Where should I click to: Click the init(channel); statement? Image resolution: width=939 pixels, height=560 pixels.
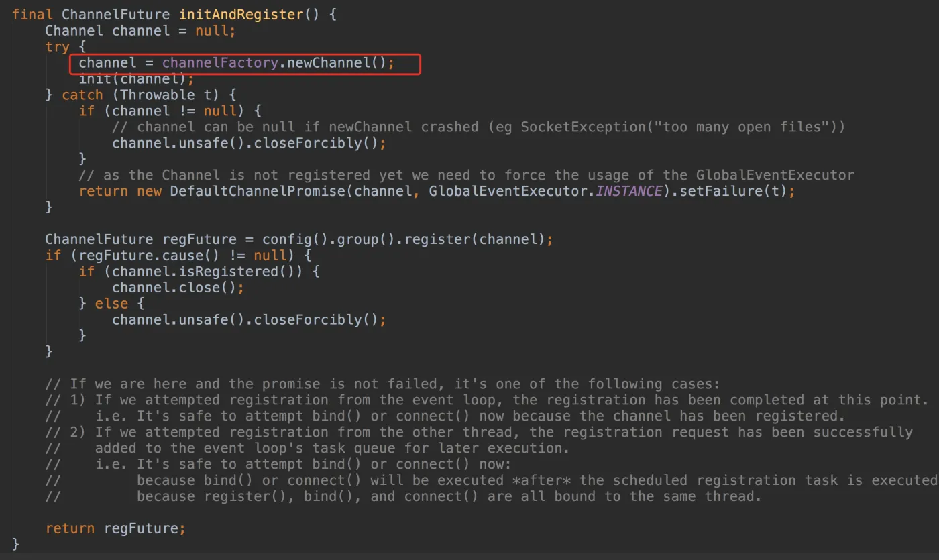[x=136, y=78]
